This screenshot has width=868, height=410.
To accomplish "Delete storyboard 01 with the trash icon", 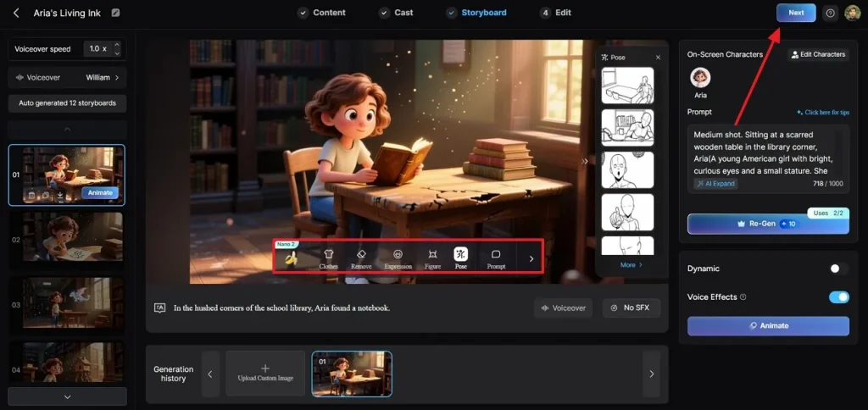I will pos(31,194).
